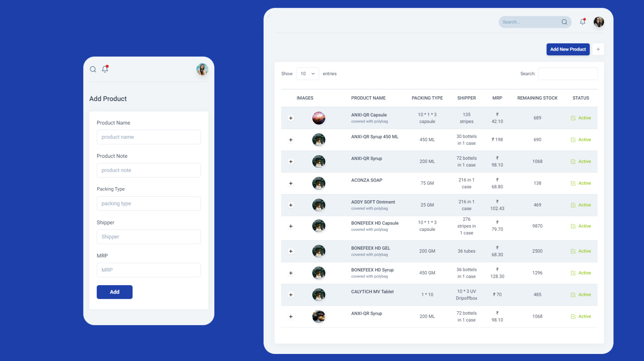Click the green check icon next to ANXI-QR Capsule's Active status
The height and width of the screenshot is (361, 644).
pyautogui.click(x=574, y=118)
